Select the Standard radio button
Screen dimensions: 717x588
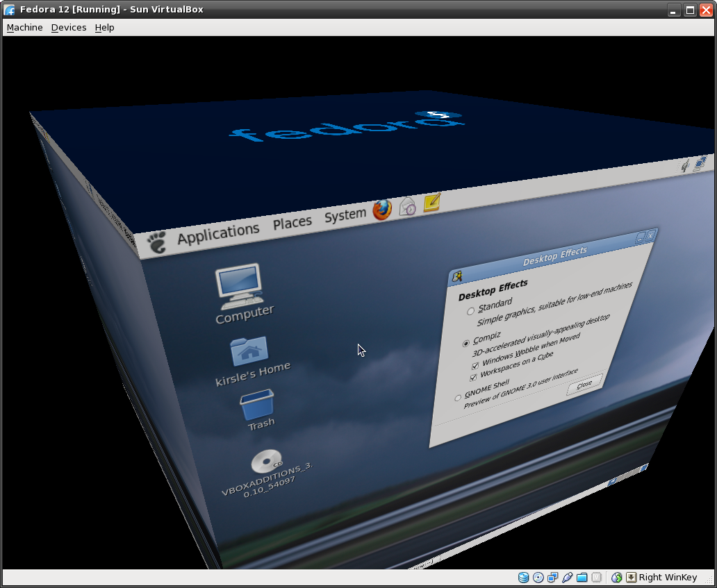pos(470,312)
